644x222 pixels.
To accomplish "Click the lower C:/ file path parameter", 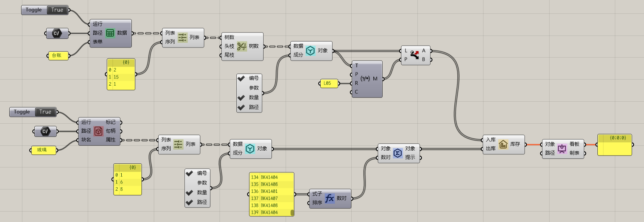I will pos(45,131).
